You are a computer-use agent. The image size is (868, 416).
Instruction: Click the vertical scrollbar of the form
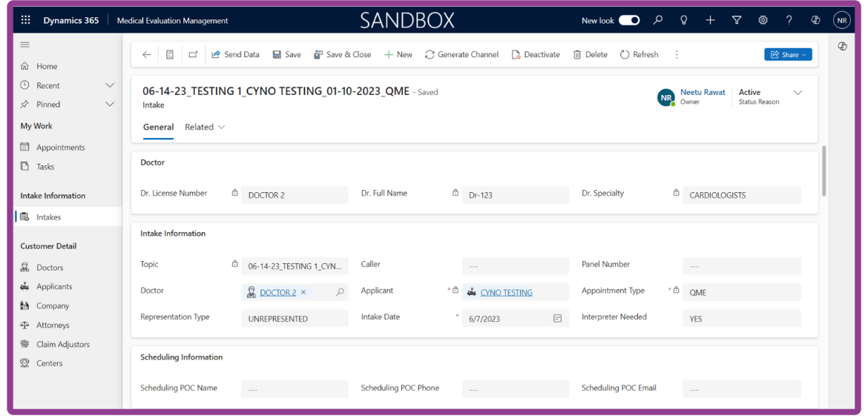pos(823,171)
